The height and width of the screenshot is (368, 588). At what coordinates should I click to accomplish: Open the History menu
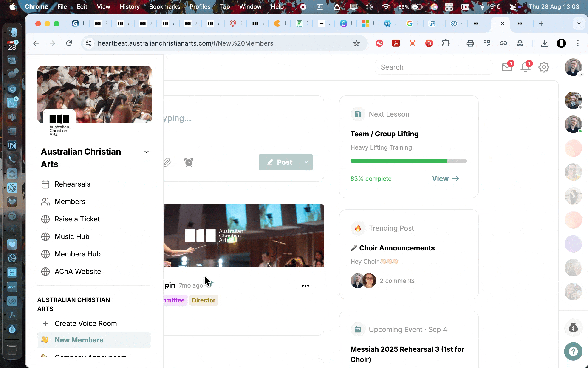130,7
